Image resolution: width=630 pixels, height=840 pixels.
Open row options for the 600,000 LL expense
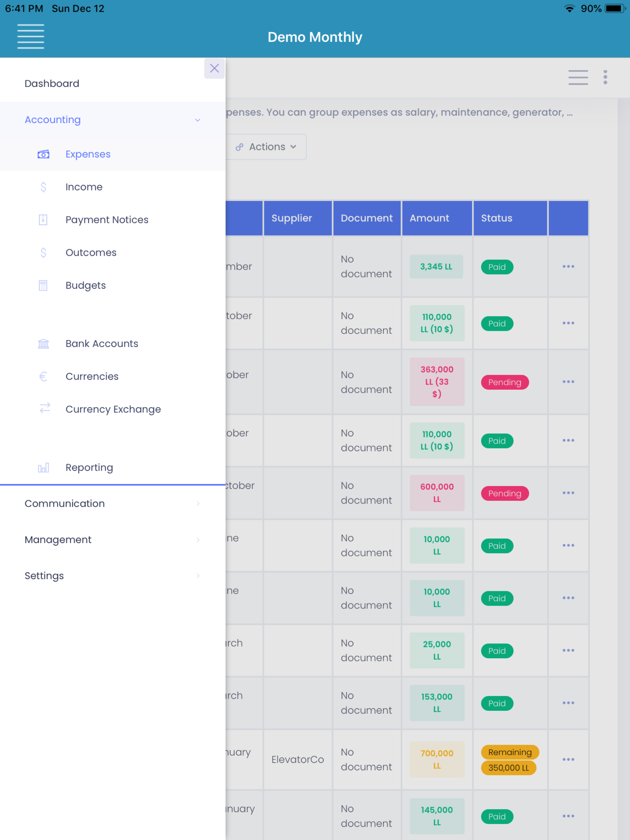pyautogui.click(x=568, y=493)
